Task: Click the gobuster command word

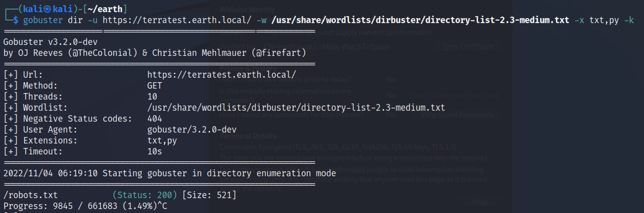Action: (x=43, y=20)
